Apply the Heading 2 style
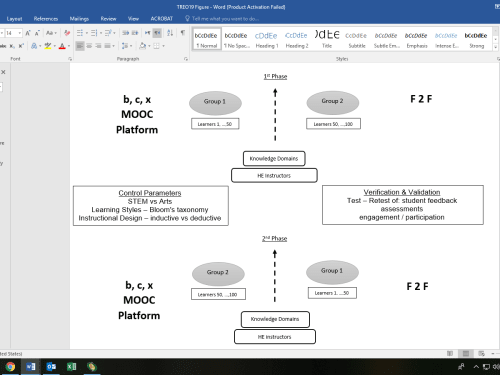The image size is (500, 375). point(296,39)
